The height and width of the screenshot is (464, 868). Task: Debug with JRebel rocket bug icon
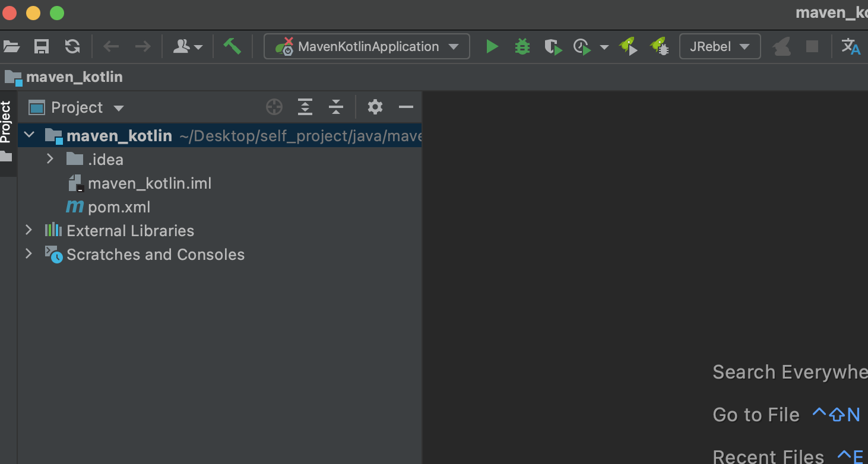(x=659, y=47)
